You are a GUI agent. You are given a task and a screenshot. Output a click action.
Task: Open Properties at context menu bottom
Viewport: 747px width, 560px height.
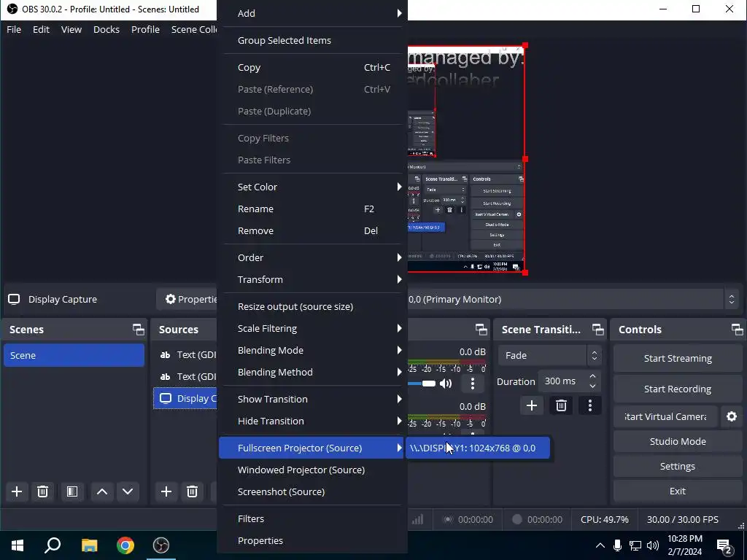tap(314, 541)
